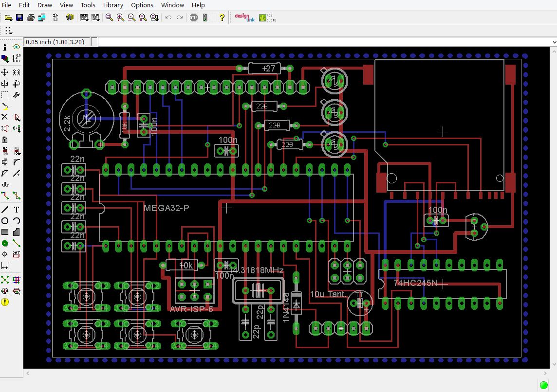
Task: Save the board with the floppy disk icon
Action: 19,18
